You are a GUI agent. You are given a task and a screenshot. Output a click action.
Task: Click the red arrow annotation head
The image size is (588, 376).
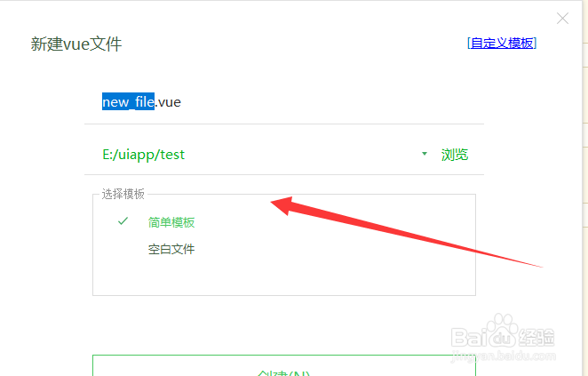(282, 204)
